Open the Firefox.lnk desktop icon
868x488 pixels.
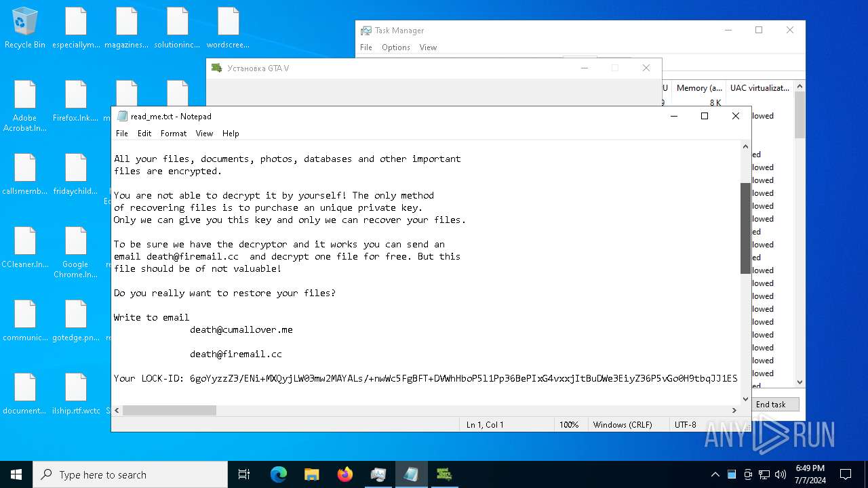pos(76,101)
